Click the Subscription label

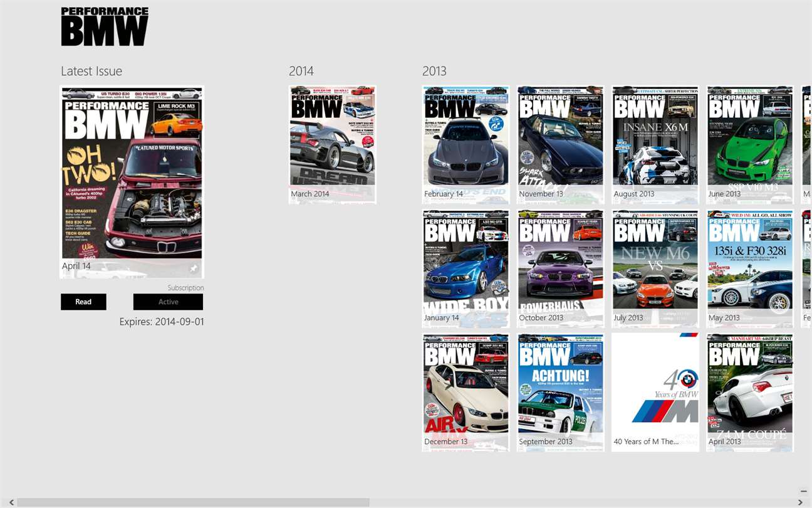point(185,288)
